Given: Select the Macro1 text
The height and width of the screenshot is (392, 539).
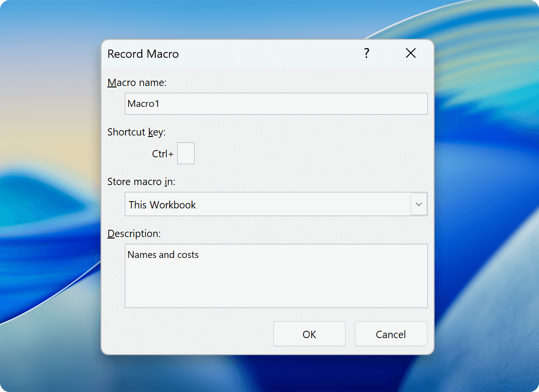Looking at the screenshot, I should point(143,103).
